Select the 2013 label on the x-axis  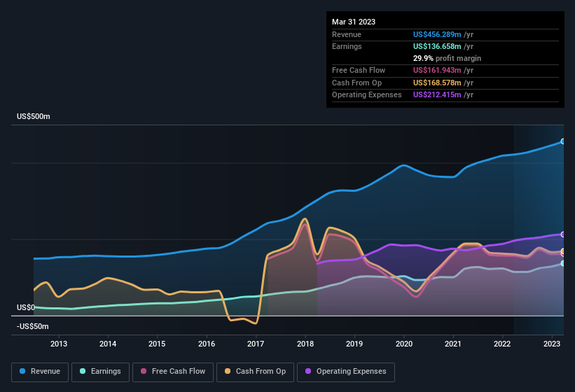click(x=59, y=344)
